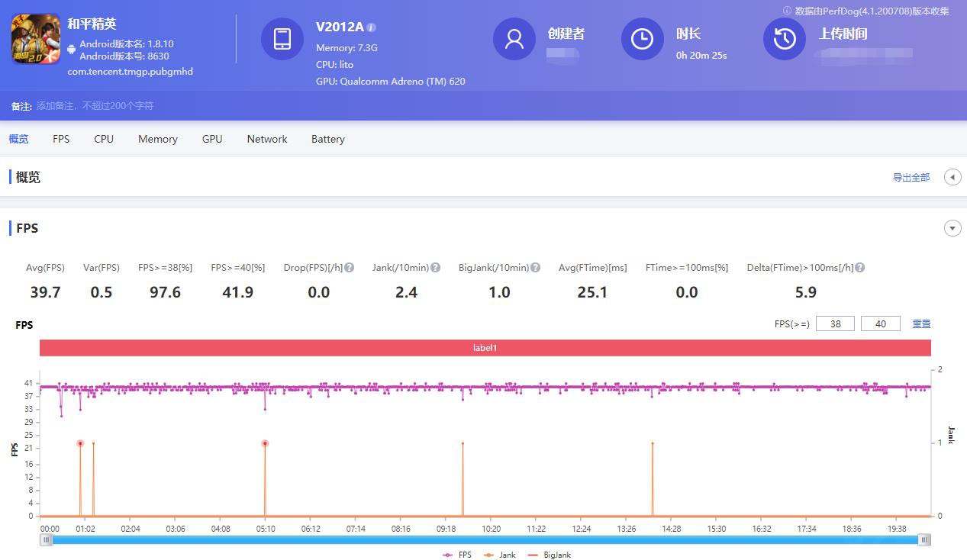
Task: Click the Var(FPS) value 0.5
Action: coord(102,292)
